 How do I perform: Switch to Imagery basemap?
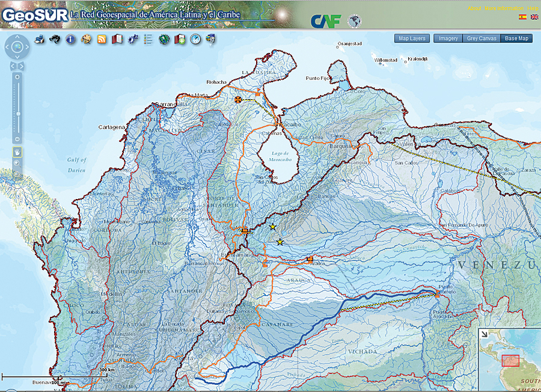(448, 38)
